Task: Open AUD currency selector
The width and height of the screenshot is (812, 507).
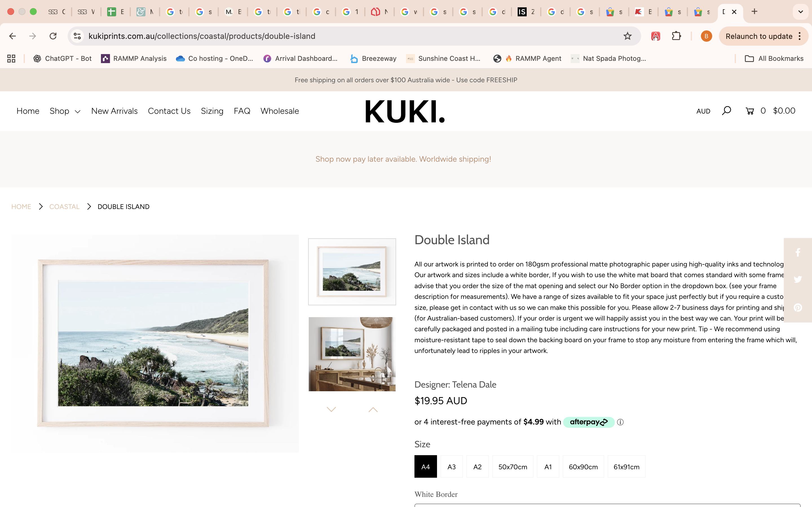Action: [703, 111]
